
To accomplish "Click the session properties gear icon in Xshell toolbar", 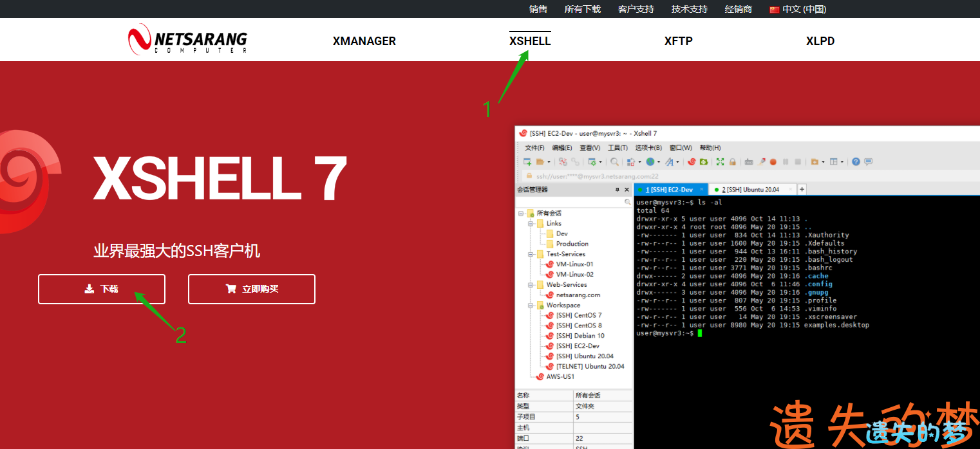I will tap(592, 161).
